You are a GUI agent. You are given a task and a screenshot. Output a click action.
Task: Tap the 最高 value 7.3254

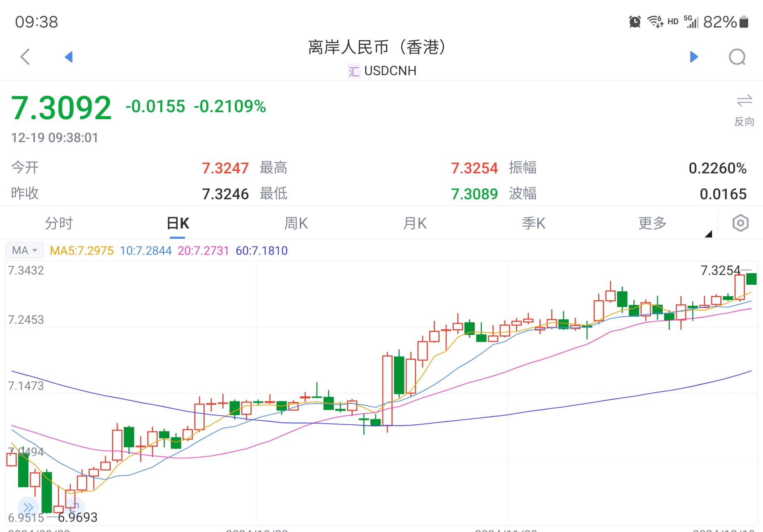[x=474, y=168]
